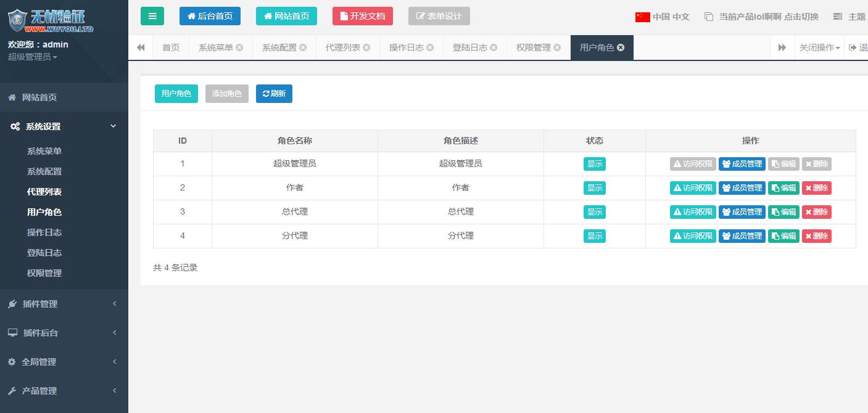Delete the 分代理 role
The image size is (868, 413).
816,236
